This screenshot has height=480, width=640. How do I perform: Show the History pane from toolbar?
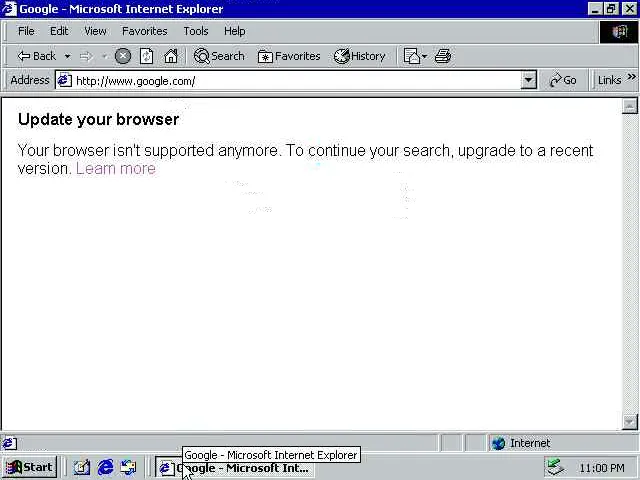tap(360, 56)
